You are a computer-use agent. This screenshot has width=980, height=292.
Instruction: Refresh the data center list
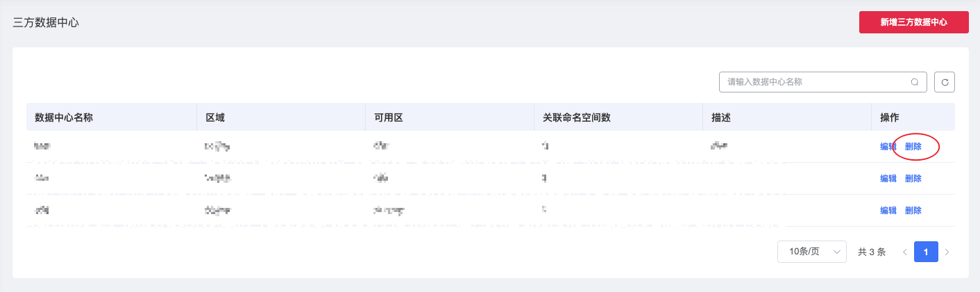tap(945, 82)
